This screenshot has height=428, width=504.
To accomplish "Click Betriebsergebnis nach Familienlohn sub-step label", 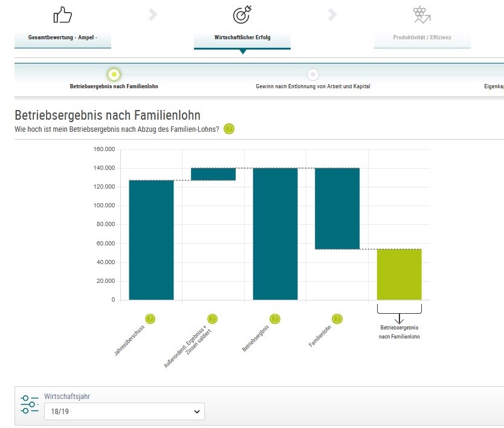I will (114, 86).
